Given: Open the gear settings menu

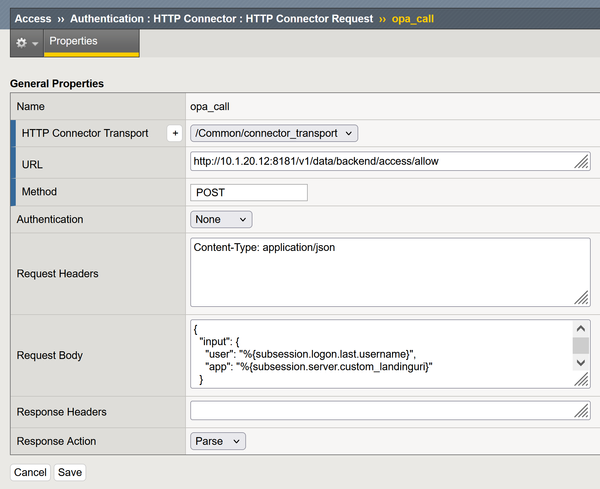Looking at the screenshot, I should pos(27,43).
